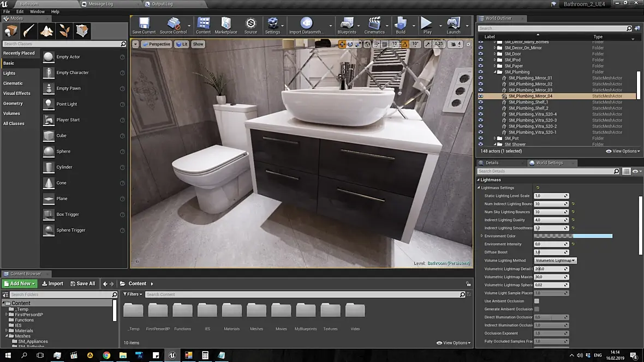Viewport: 644px width, 362px height.
Task: Toggle visibility of SM_Plumbing_Mirror_04
Action: point(481,96)
